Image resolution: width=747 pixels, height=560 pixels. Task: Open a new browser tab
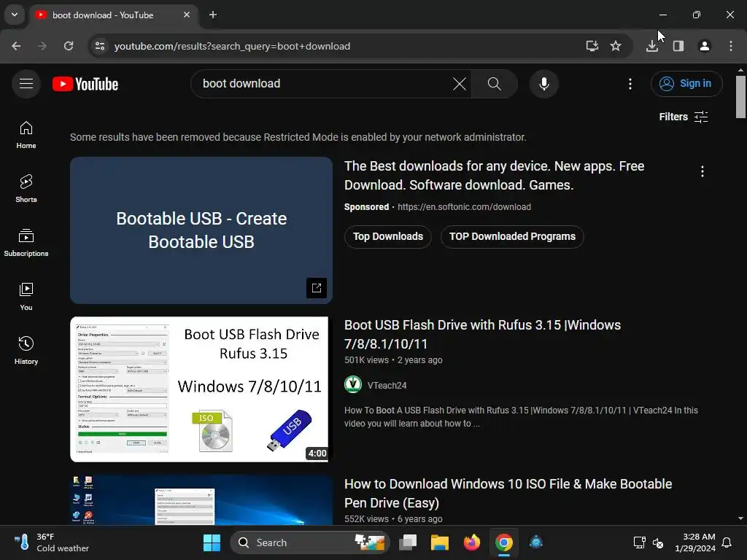[213, 15]
